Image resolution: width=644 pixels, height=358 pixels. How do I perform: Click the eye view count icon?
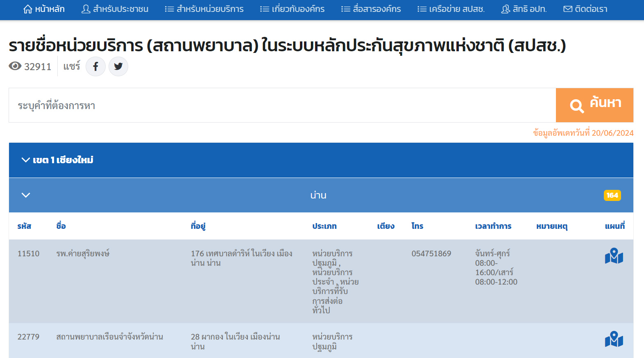pyautogui.click(x=15, y=66)
